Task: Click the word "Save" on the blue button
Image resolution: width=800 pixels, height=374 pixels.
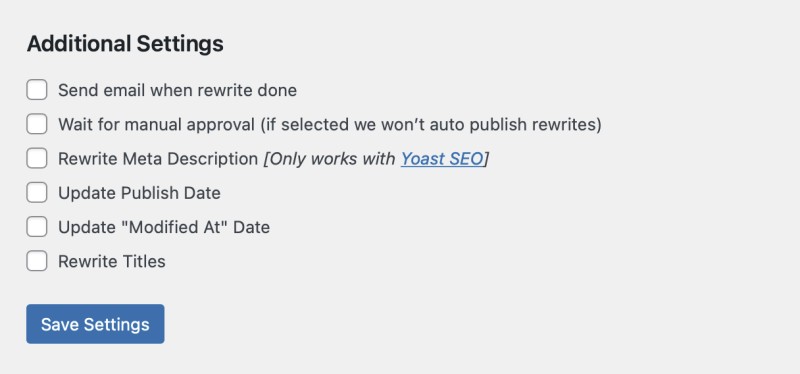Action: [x=60, y=325]
